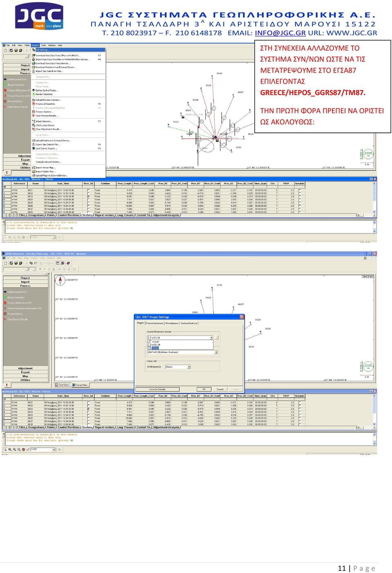Viewport: 392px width, 573px height.
Task: Click the Open icon in upper window toolbar
Action: (11, 51)
